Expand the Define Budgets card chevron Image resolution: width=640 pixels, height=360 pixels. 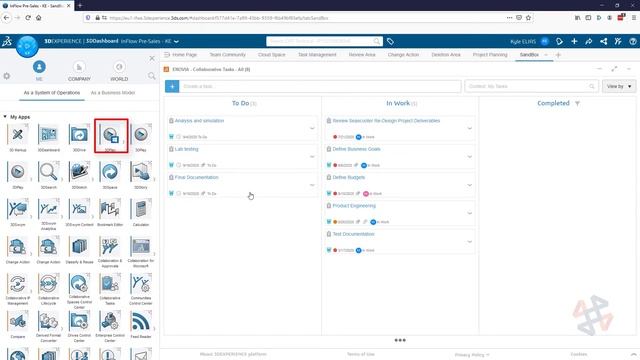coord(469,185)
